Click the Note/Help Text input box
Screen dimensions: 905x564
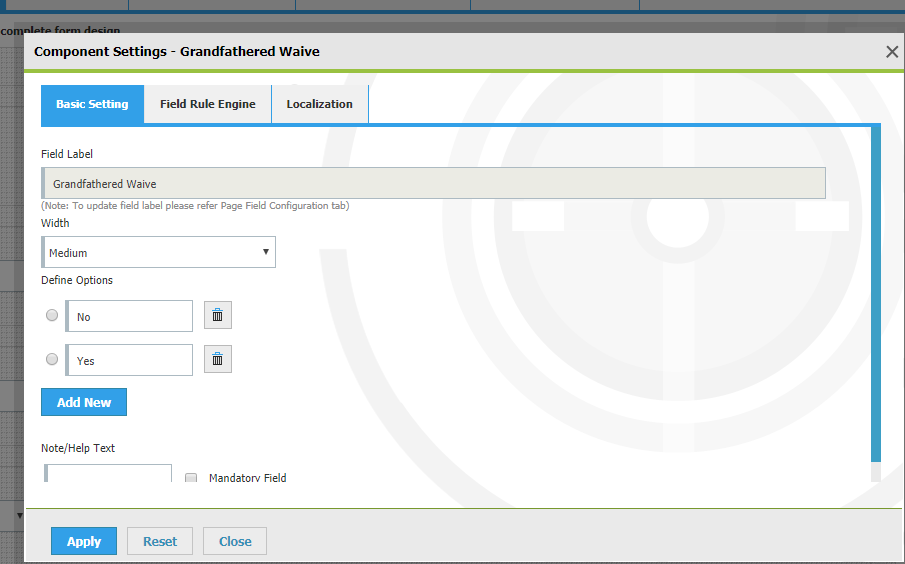108,473
